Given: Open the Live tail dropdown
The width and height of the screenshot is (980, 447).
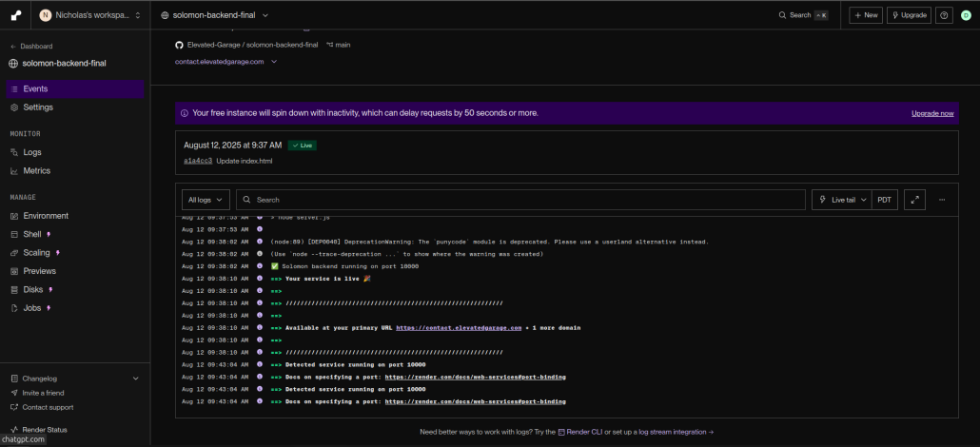Looking at the screenshot, I should coord(841,200).
